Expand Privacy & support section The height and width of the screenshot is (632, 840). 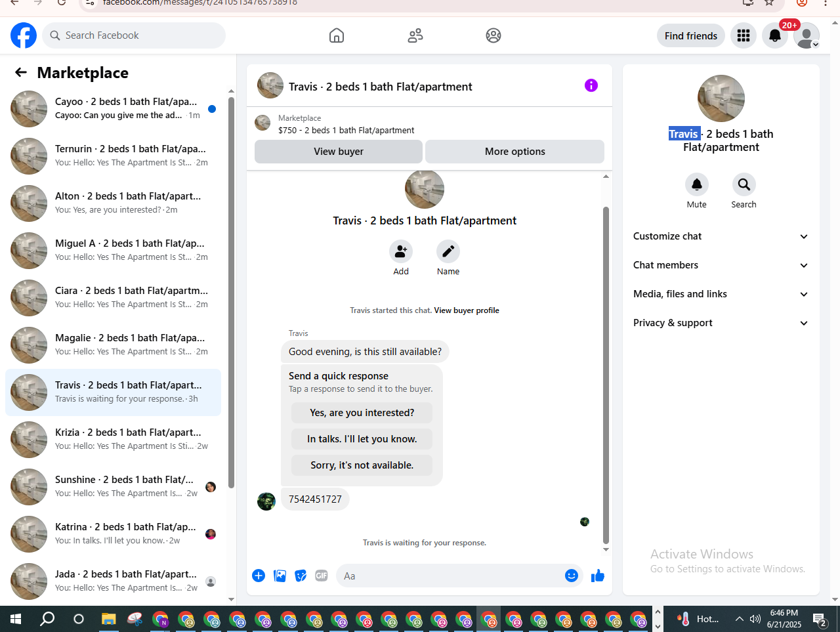click(x=721, y=323)
